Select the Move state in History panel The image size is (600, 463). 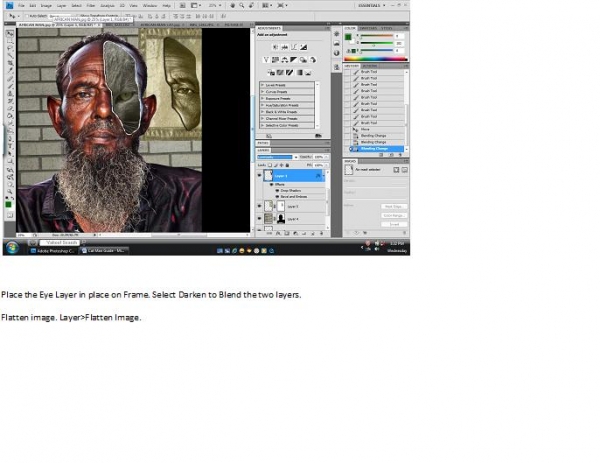click(376, 129)
